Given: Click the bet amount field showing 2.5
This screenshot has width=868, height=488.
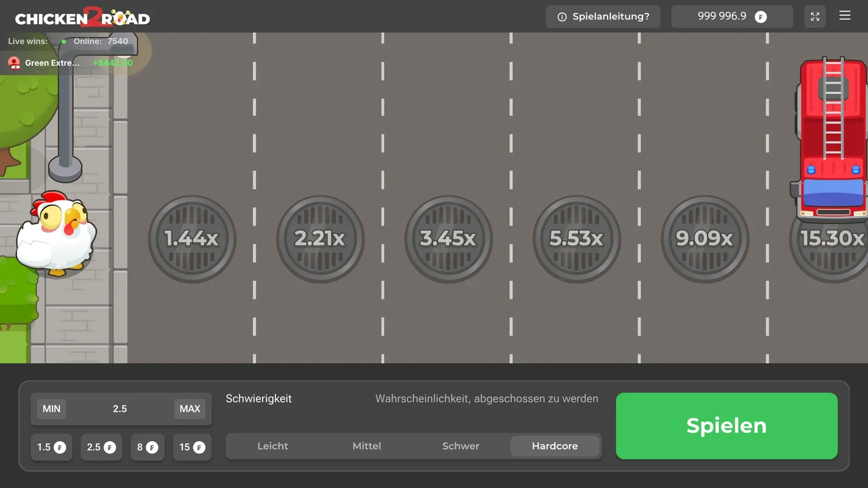Looking at the screenshot, I should click(120, 409).
